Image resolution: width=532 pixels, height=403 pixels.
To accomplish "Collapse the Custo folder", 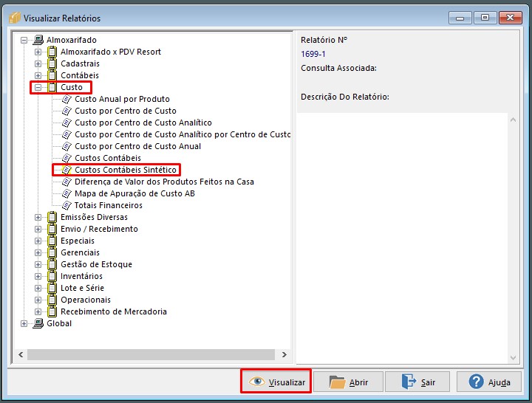I will [x=38, y=87].
